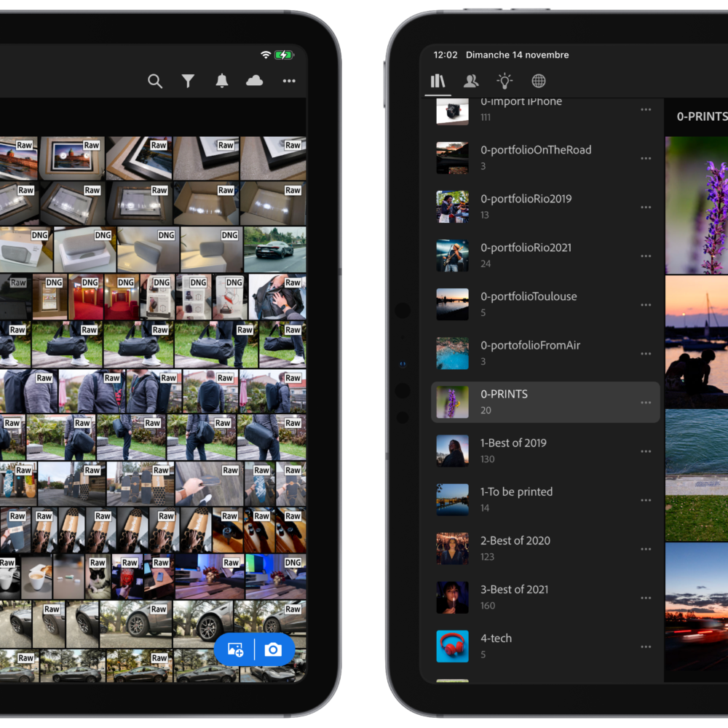
Task: Open the 1-Best of 2019 album
Action: tap(545, 451)
